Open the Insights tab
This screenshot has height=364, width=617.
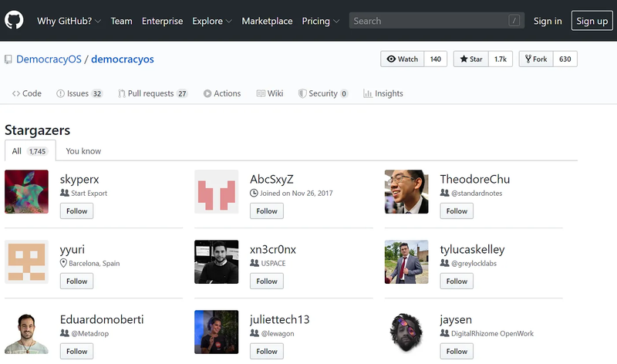pyautogui.click(x=383, y=93)
